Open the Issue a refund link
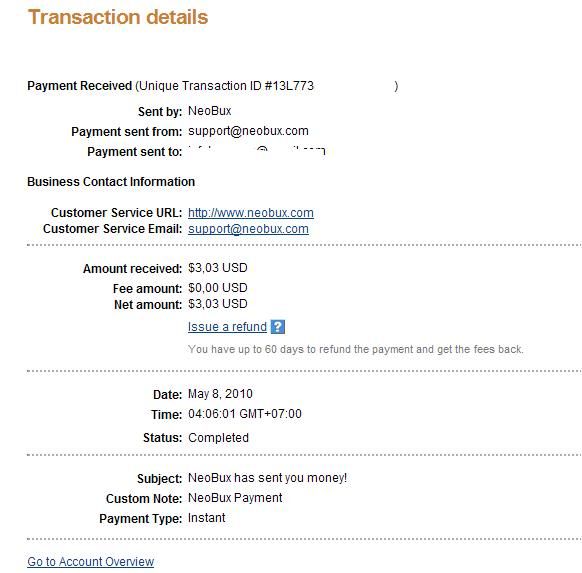 coord(227,327)
